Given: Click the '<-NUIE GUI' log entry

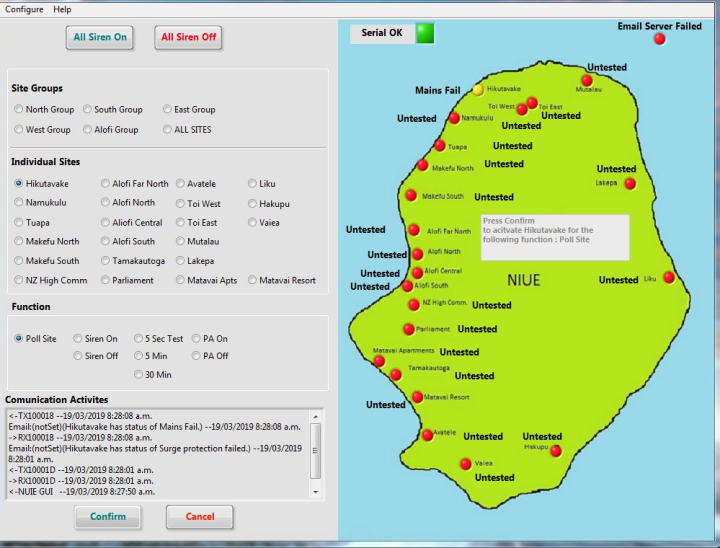Looking at the screenshot, I should 82,492.
